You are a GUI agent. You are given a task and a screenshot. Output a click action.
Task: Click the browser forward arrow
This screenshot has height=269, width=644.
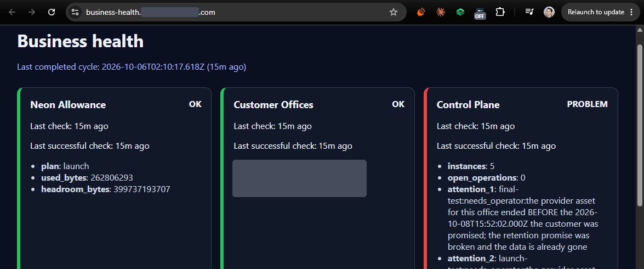click(32, 12)
